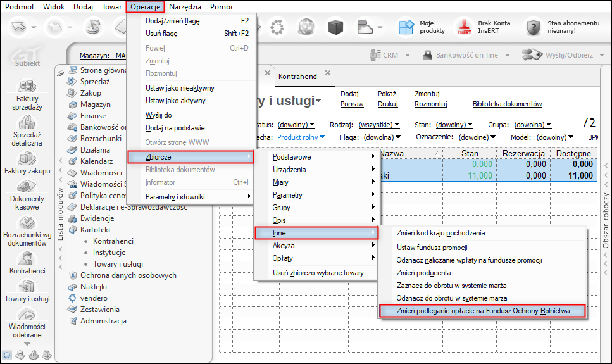Click the Moje produkty toolbar icon
Viewport: 612px width, 364px height.
tap(406, 27)
